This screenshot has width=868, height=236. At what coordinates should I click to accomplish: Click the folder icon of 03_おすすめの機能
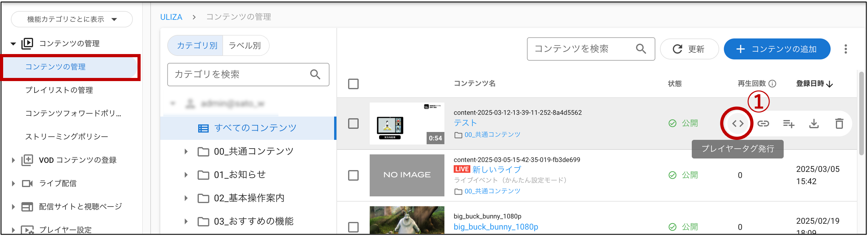click(x=203, y=222)
